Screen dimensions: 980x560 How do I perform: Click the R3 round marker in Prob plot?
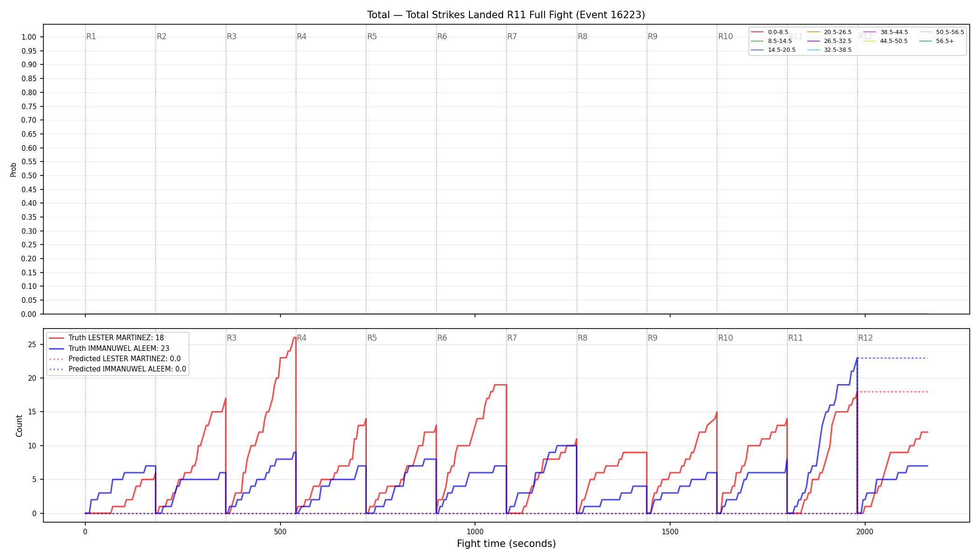click(x=231, y=36)
